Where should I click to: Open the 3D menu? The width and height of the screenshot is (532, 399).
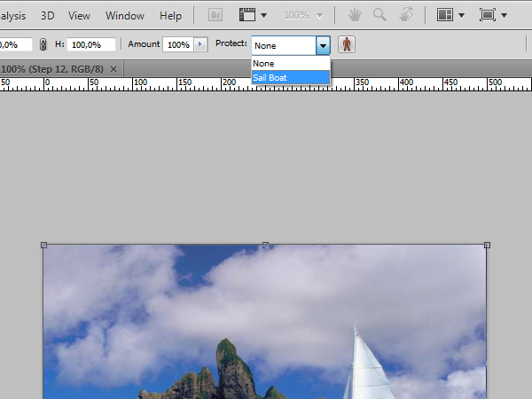coord(48,16)
